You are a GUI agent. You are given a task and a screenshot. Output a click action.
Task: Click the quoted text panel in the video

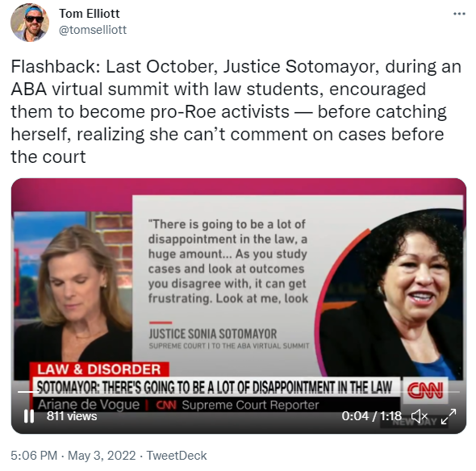coord(228,261)
